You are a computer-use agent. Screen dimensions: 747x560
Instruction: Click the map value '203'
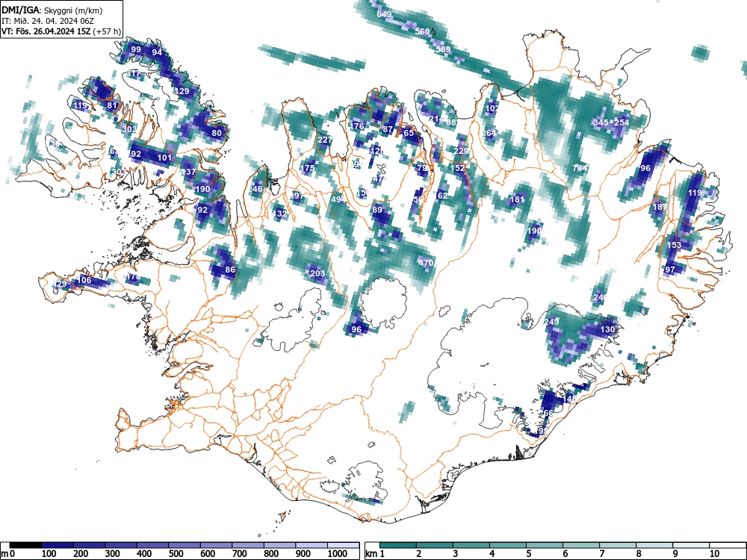pos(317,273)
